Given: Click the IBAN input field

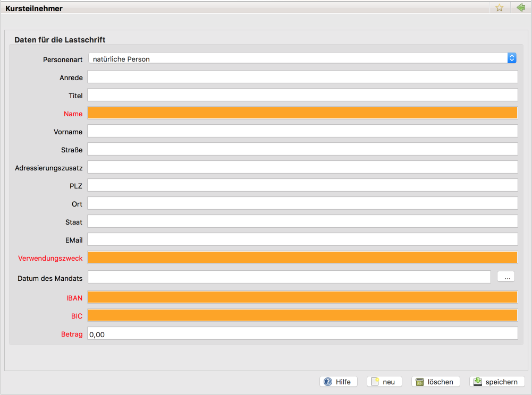Looking at the screenshot, I should pos(302,297).
